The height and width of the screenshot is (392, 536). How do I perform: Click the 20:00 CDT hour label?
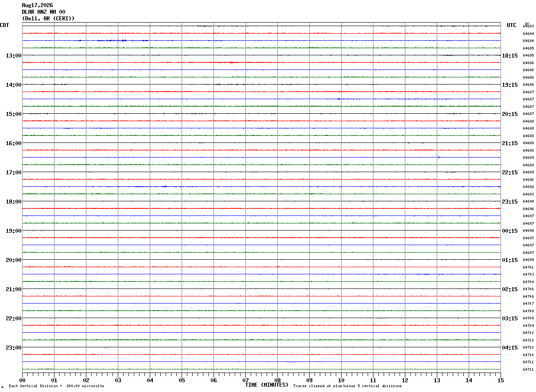(13, 260)
